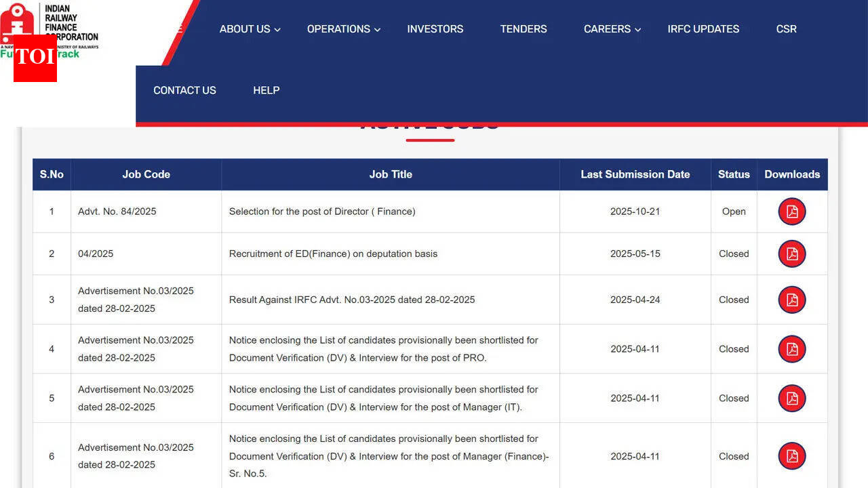868x488 pixels.
Task: Select the TENDERS menu item
Action: point(523,29)
